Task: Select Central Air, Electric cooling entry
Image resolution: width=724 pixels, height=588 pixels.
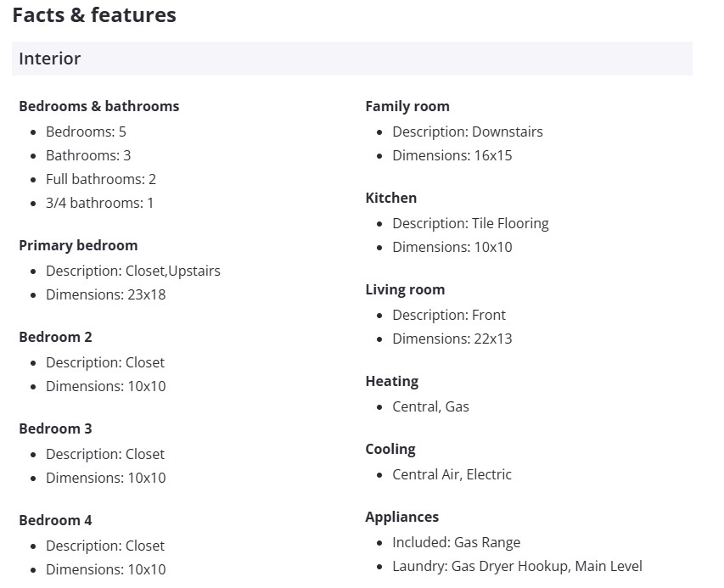Action: (452, 474)
